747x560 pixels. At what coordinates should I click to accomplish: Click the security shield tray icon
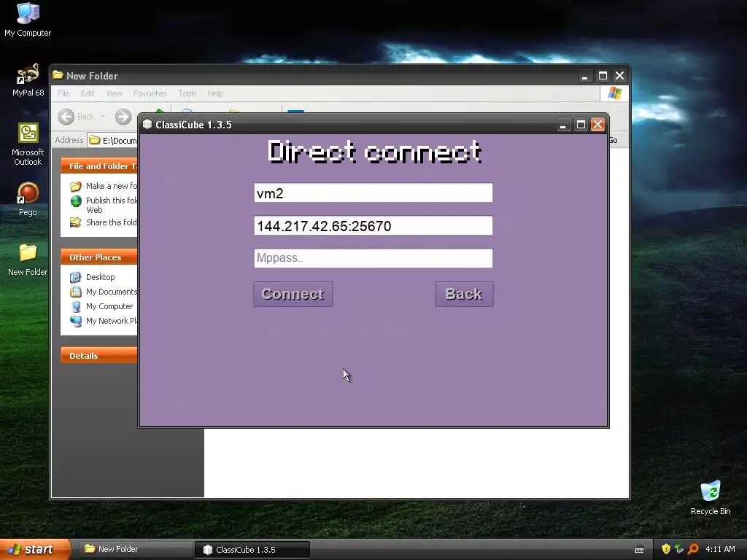[666, 550]
